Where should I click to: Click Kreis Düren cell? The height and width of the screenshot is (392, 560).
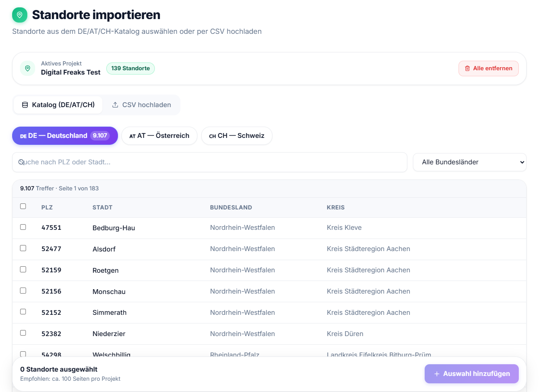pos(345,334)
